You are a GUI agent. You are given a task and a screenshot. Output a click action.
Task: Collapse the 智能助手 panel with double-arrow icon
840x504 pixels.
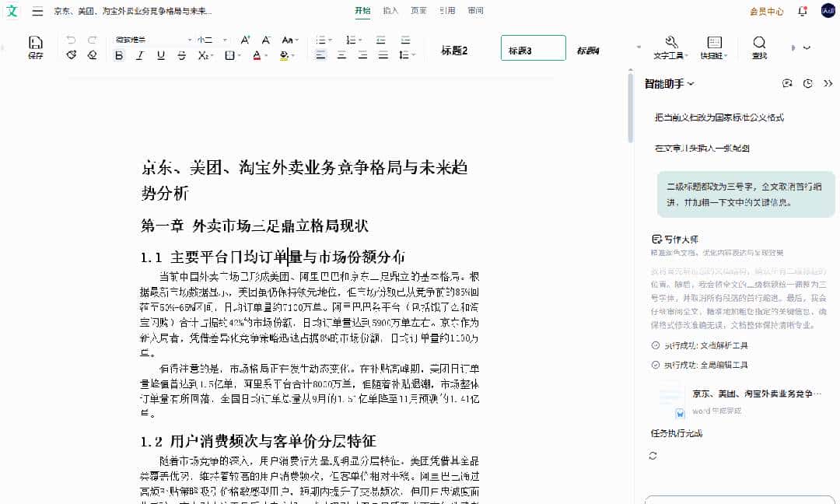pyautogui.click(x=829, y=83)
